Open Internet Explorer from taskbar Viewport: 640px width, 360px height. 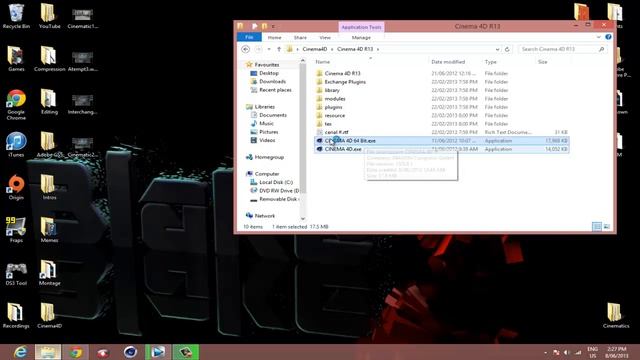click(x=20, y=352)
